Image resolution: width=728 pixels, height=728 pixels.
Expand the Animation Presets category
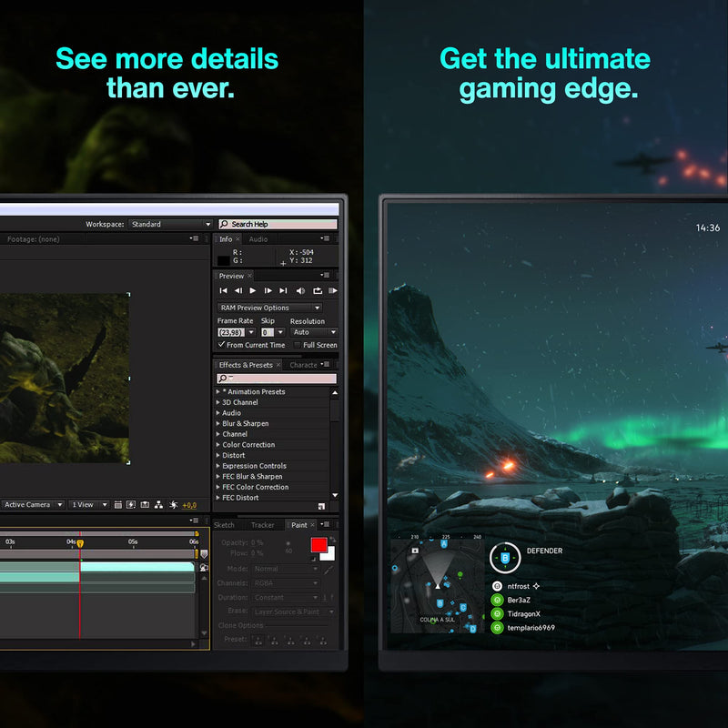pos(217,391)
